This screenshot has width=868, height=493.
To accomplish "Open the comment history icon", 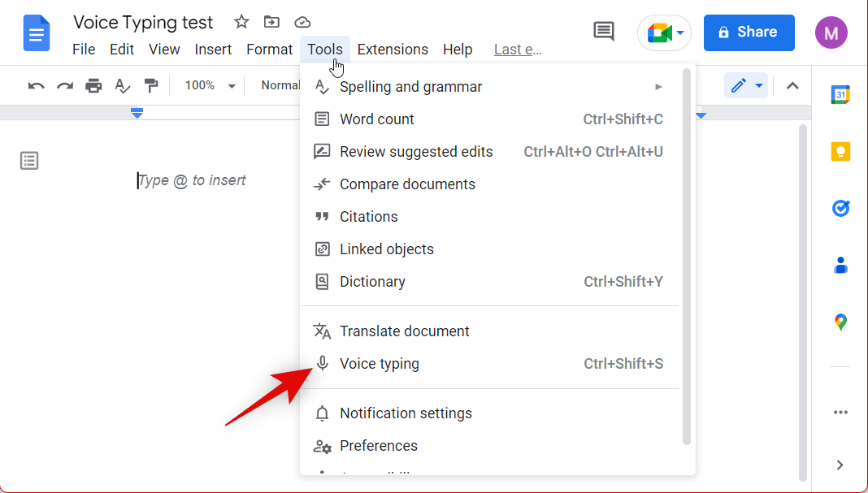I will (x=603, y=32).
